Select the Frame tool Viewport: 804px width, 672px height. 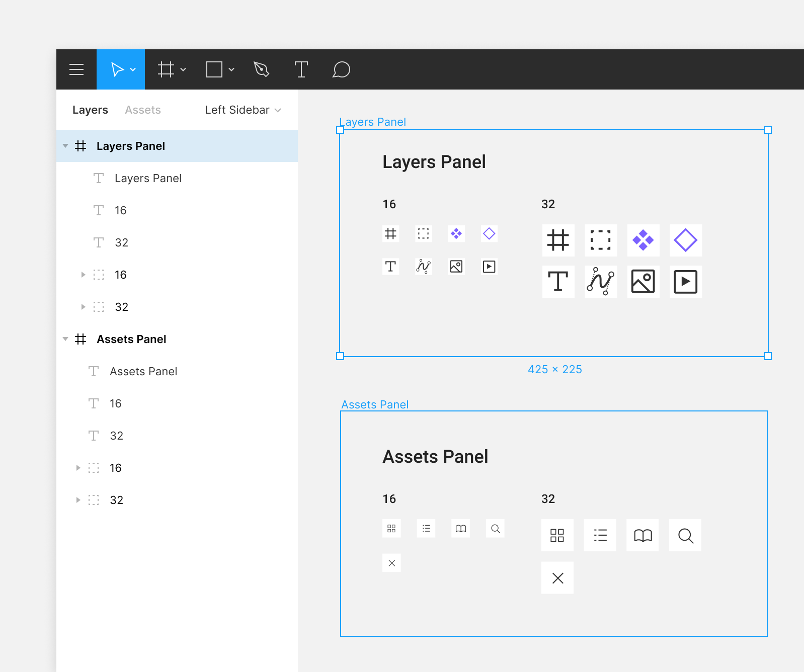[166, 69]
